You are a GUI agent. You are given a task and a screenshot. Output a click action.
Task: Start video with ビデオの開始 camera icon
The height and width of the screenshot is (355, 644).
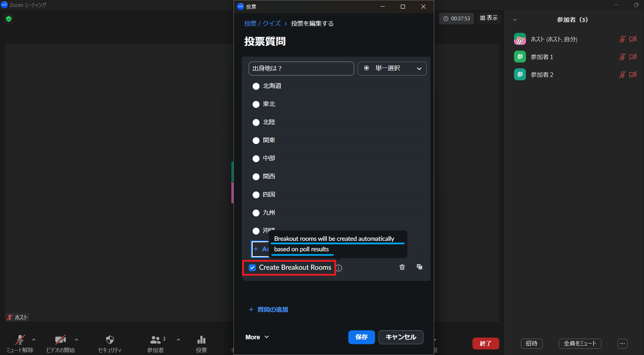pyautogui.click(x=61, y=340)
